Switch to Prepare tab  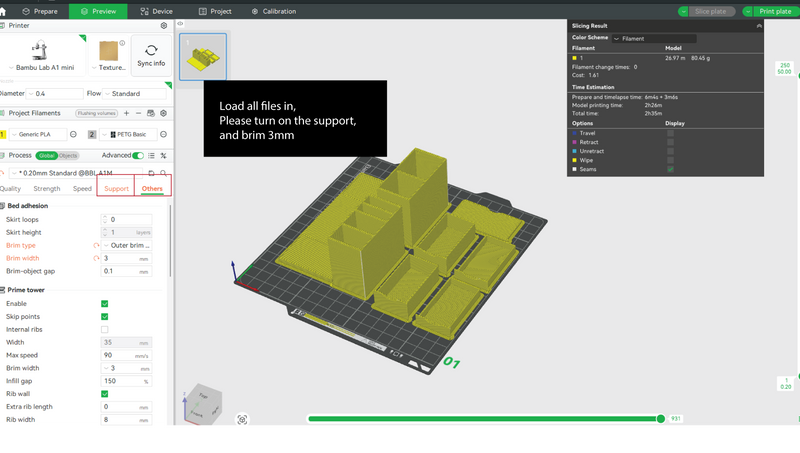coord(40,11)
